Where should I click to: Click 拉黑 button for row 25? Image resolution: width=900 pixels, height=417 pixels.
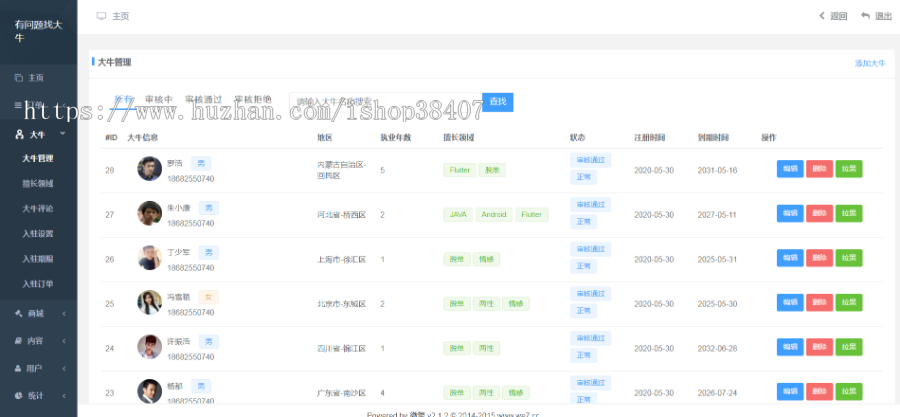click(849, 302)
